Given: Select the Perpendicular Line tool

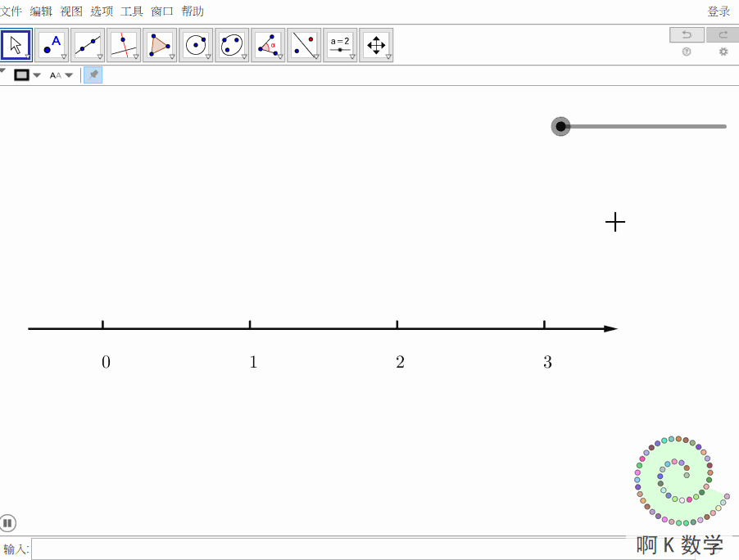Looking at the screenshot, I should (x=124, y=45).
